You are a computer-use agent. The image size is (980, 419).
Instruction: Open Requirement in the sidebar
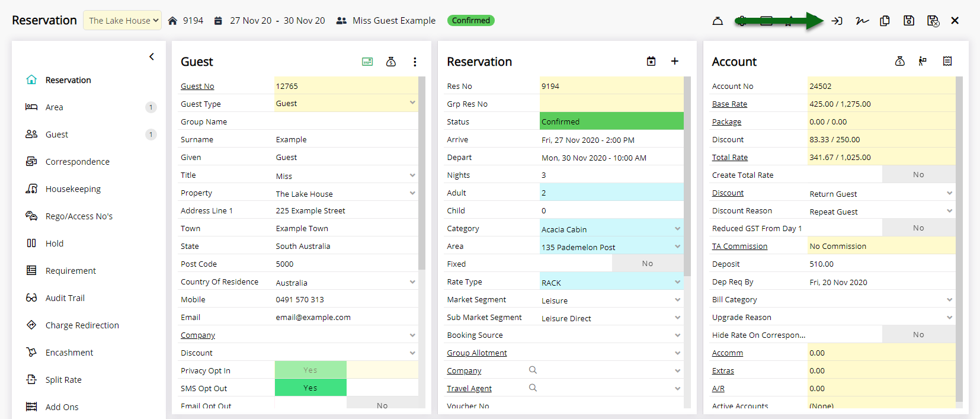click(x=71, y=271)
